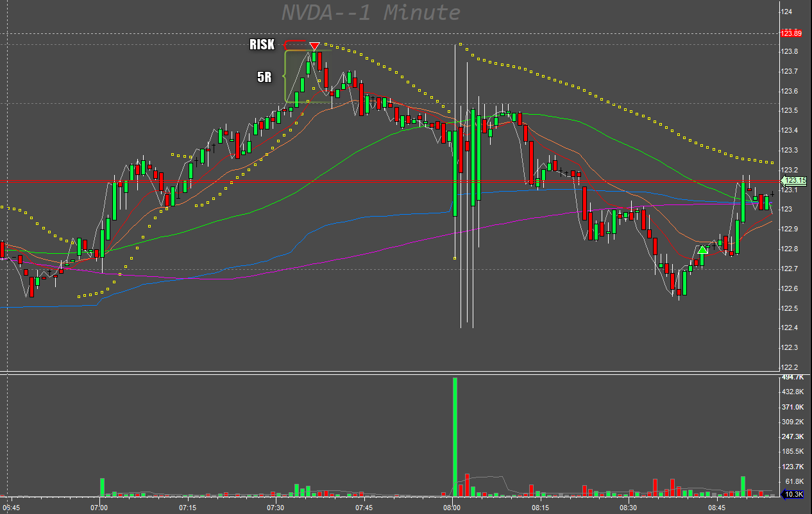Image resolution: width=812 pixels, height=514 pixels.
Task: Click the red triangle short-entry marker
Action: pyautogui.click(x=314, y=46)
